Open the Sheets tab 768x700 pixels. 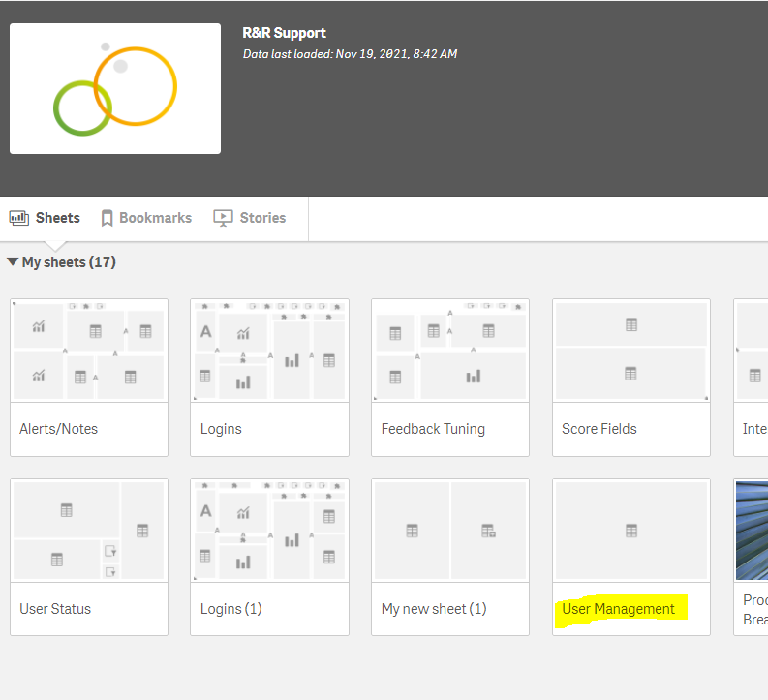(45, 218)
